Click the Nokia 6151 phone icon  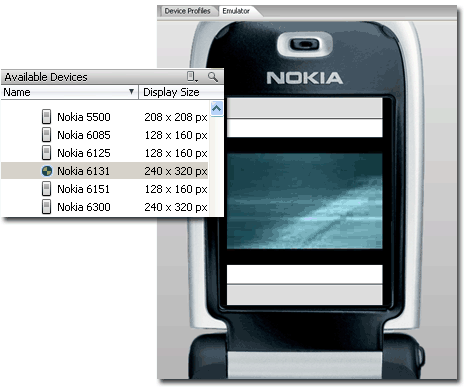point(46,189)
